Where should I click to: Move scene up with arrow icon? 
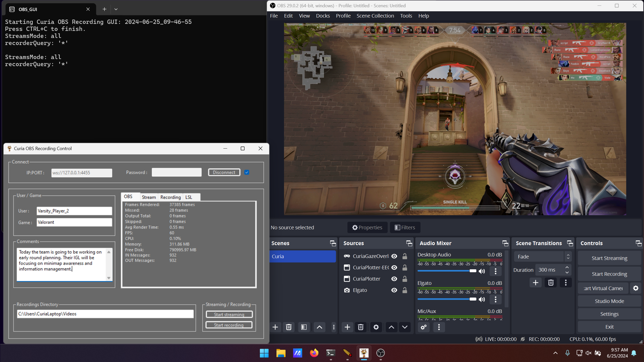(x=319, y=327)
